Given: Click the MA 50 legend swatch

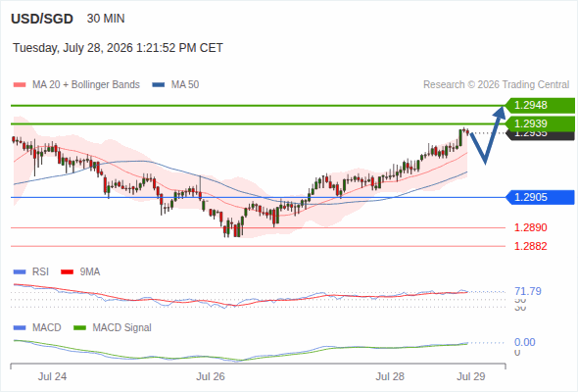Looking at the screenshot, I should click(159, 85).
